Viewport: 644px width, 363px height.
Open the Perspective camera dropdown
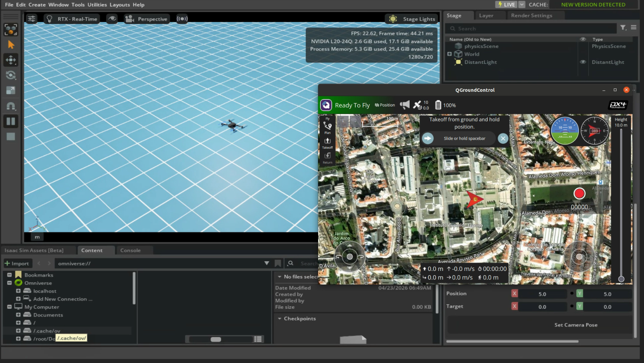click(x=146, y=19)
